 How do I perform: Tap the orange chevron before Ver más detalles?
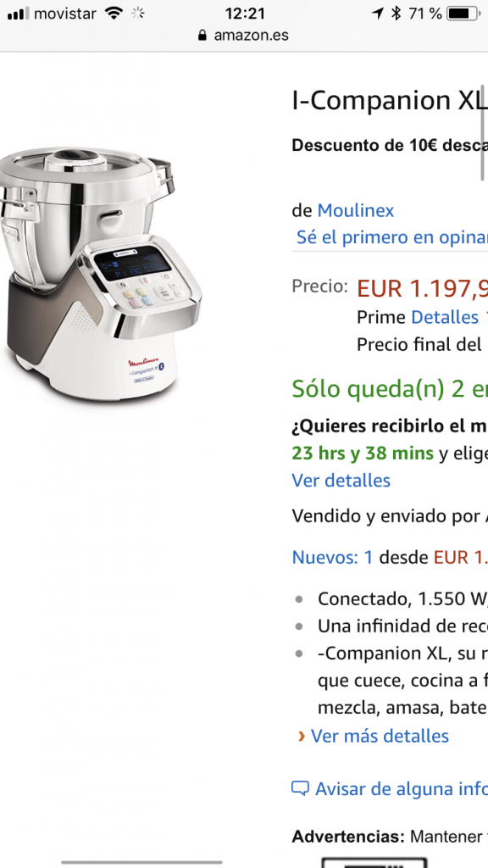[x=302, y=736]
